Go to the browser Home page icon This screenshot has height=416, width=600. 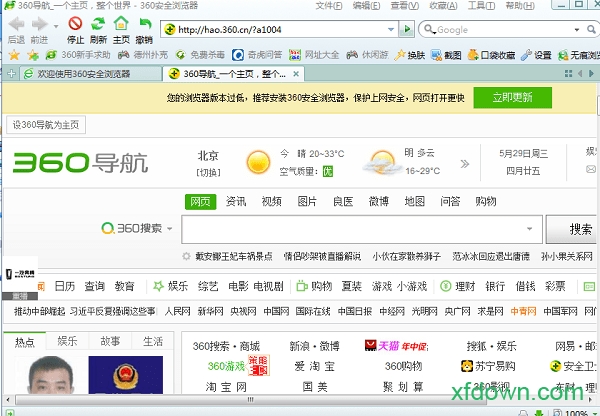[120, 24]
